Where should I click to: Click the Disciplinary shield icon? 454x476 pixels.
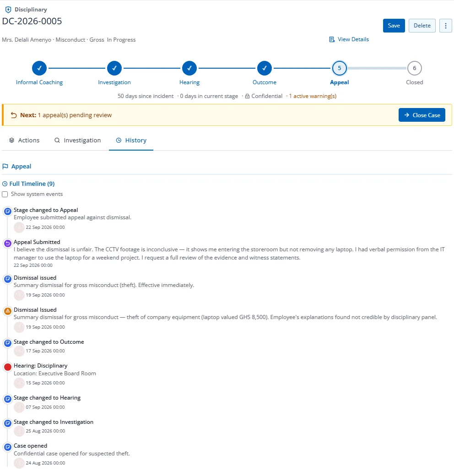coord(8,10)
